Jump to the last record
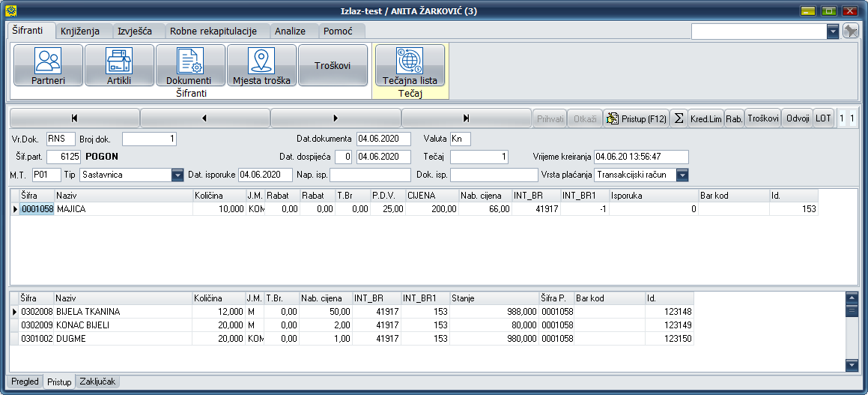Image resolution: width=868 pixels, height=395 pixels. point(466,118)
